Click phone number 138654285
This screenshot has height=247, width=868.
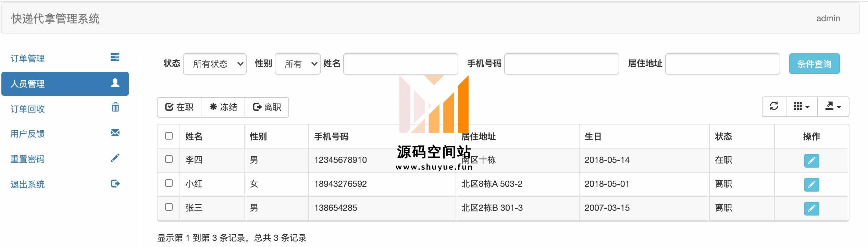click(x=336, y=208)
